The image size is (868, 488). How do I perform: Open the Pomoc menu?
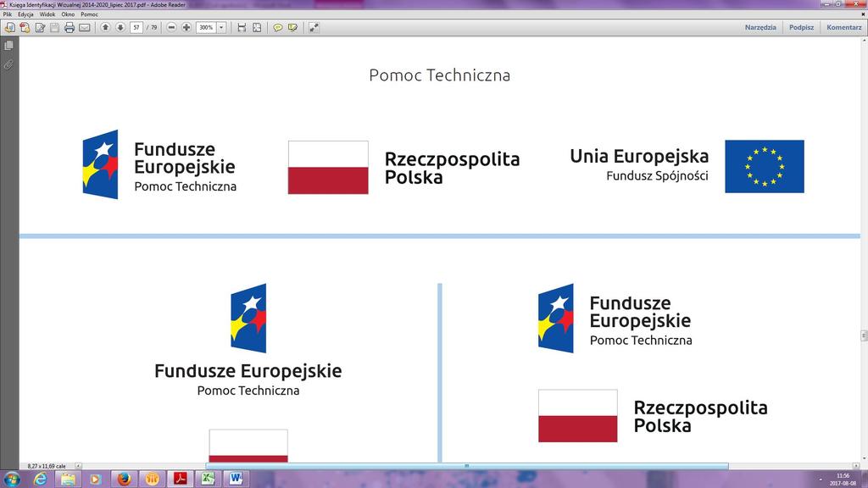(x=89, y=14)
